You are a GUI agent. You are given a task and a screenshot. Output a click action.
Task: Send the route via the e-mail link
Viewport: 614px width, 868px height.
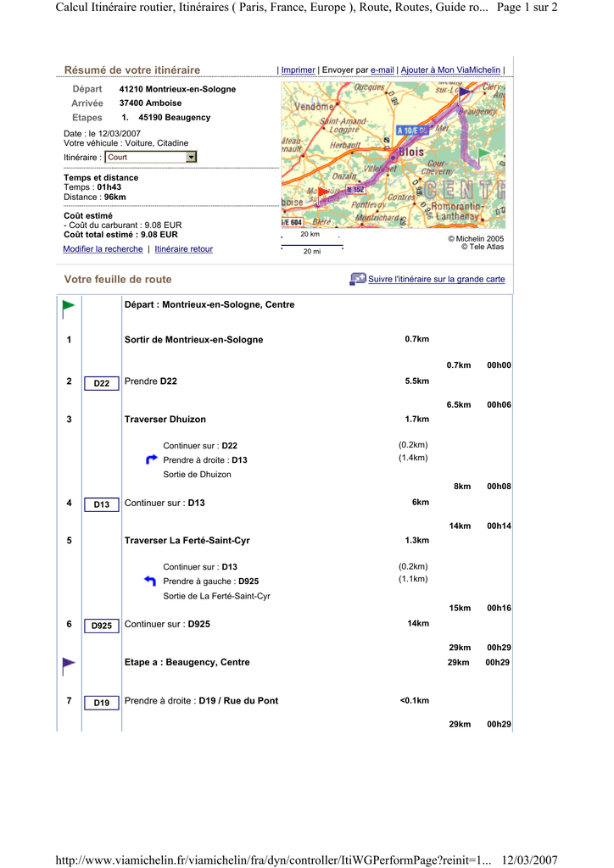point(382,70)
